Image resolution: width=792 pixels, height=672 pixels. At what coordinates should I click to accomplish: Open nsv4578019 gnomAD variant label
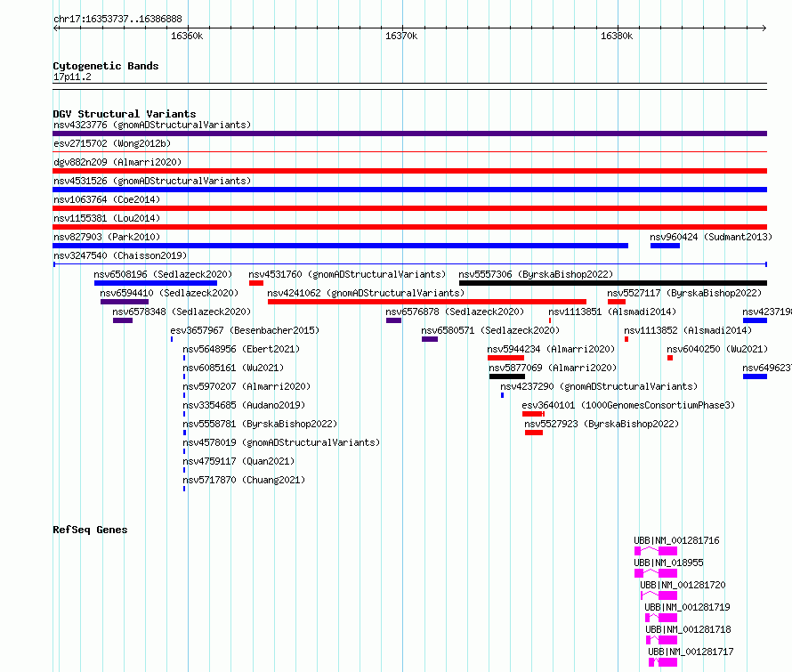[x=281, y=442]
